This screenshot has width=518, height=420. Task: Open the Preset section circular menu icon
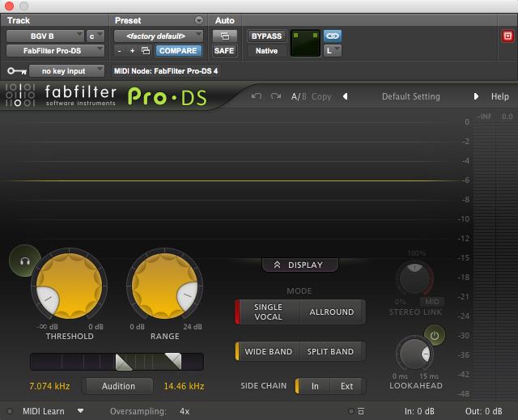pyautogui.click(x=198, y=20)
